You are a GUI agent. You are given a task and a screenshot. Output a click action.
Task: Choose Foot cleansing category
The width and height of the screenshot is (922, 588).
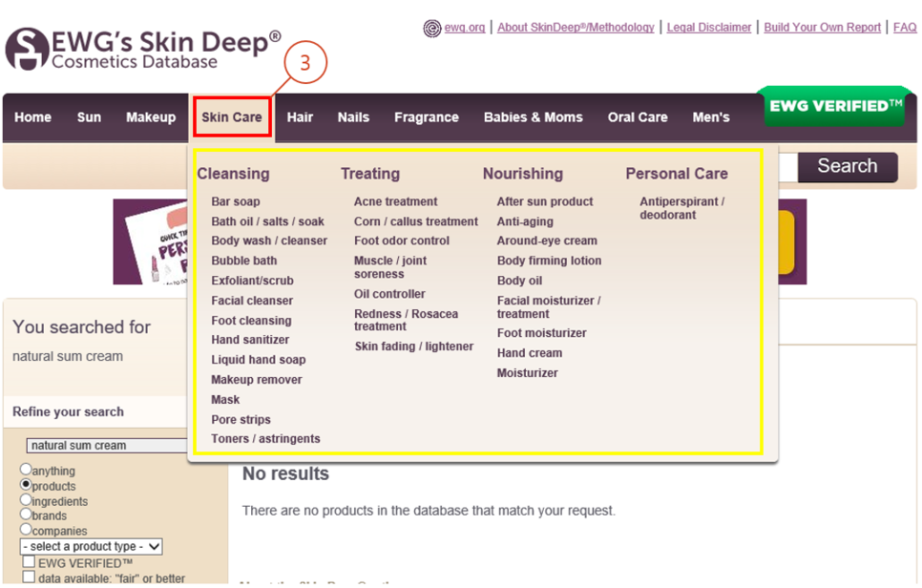[251, 321]
